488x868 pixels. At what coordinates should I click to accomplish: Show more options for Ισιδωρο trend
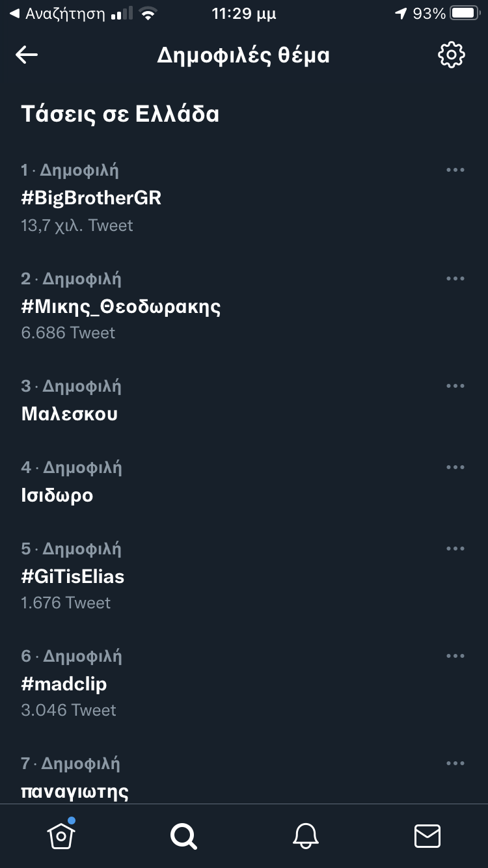coord(455,467)
